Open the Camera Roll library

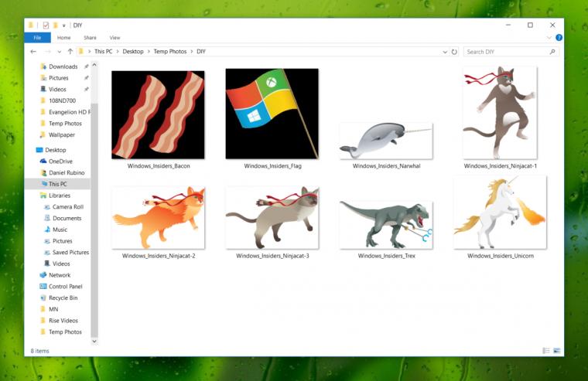click(68, 207)
